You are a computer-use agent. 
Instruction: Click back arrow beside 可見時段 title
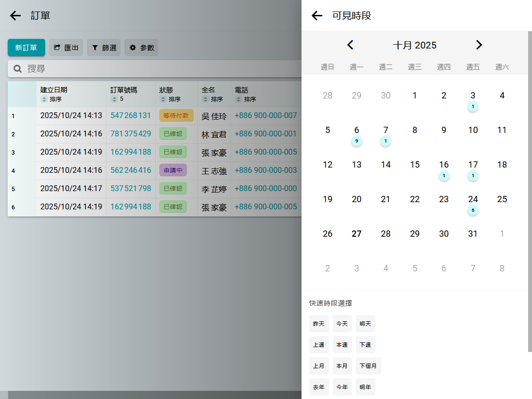click(x=317, y=16)
